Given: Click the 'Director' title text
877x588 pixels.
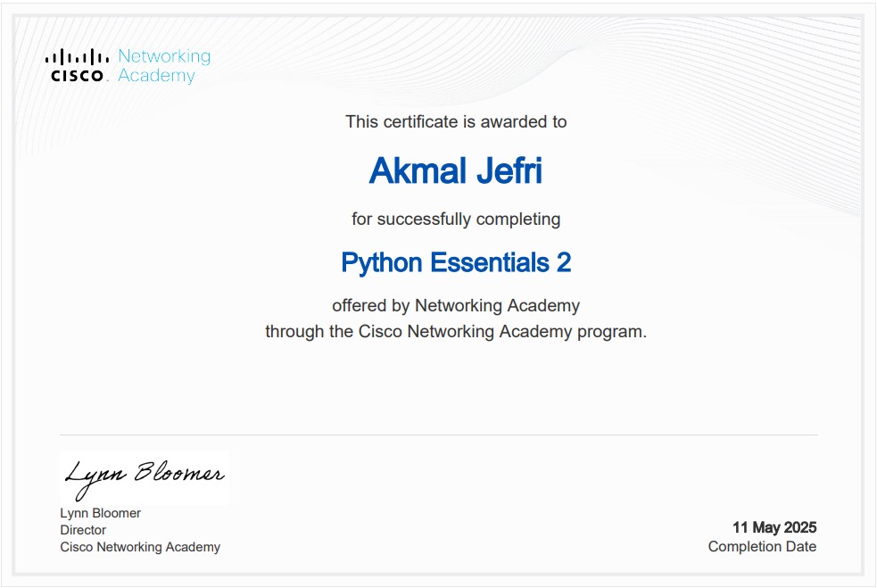Looking at the screenshot, I should 83,530.
